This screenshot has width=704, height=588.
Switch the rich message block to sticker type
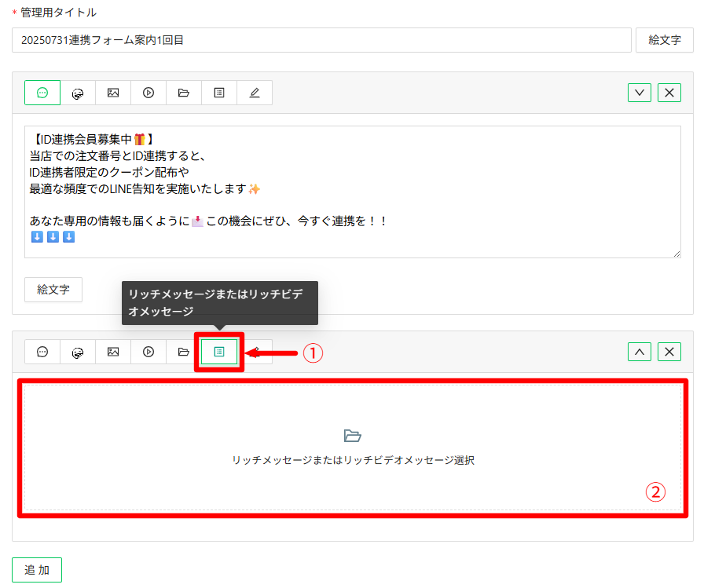coord(78,352)
